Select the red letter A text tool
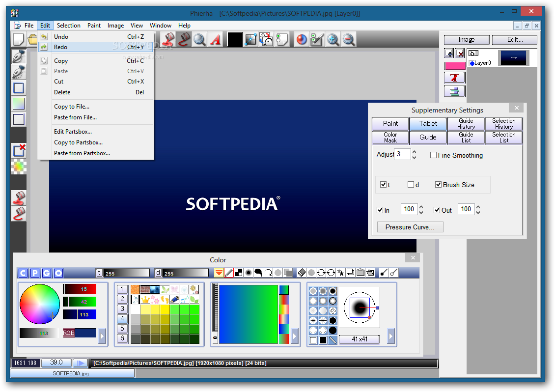 click(215, 39)
